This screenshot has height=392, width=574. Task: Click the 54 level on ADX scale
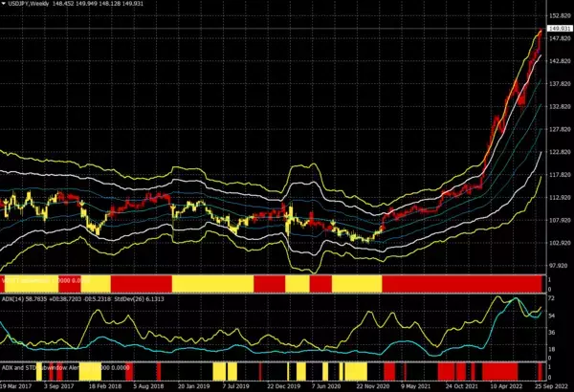(552, 316)
